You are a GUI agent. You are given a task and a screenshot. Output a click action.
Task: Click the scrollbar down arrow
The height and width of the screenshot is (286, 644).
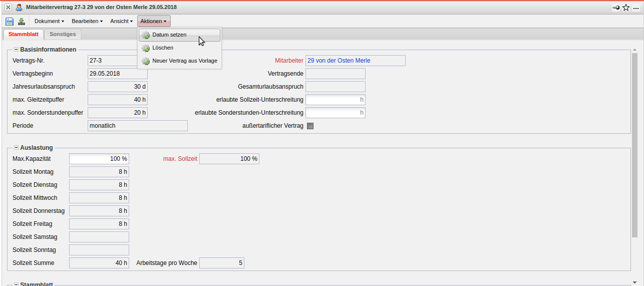pos(635,282)
